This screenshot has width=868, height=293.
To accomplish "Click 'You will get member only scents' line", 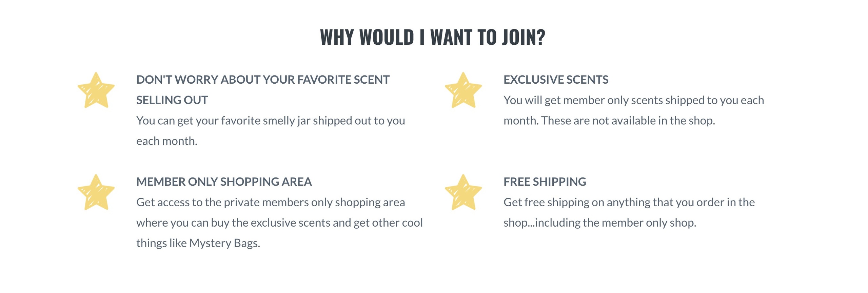I will [x=633, y=100].
